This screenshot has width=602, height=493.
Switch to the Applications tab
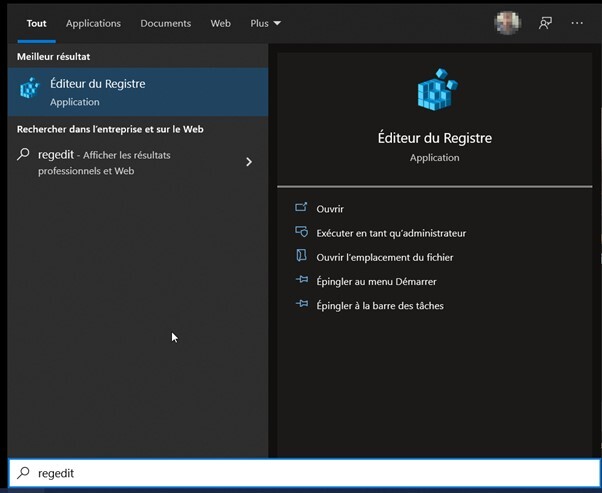click(x=93, y=24)
